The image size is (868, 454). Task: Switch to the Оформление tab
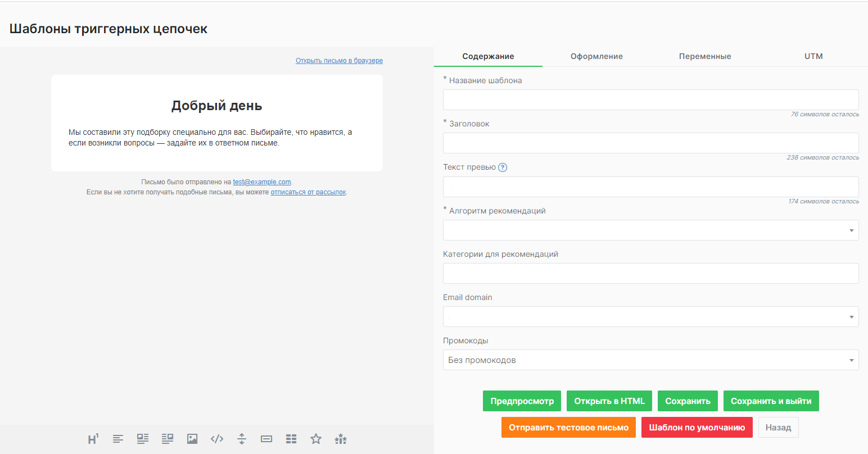tap(596, 56)
